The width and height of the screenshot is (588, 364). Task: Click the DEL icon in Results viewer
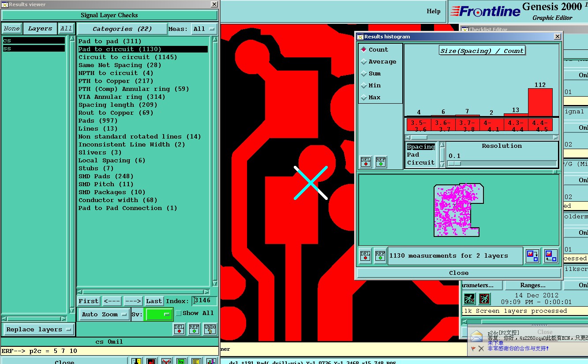tap(179, 329)
